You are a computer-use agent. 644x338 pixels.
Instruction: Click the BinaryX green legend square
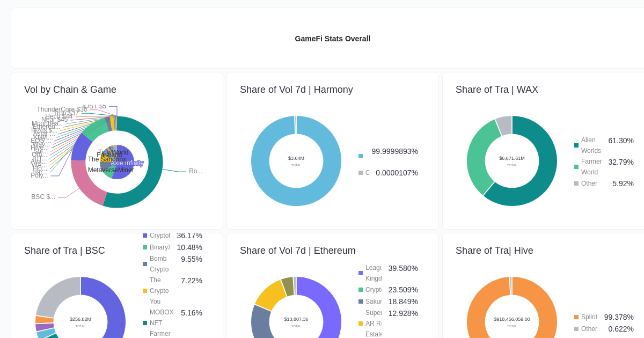(x=144, y=247)
